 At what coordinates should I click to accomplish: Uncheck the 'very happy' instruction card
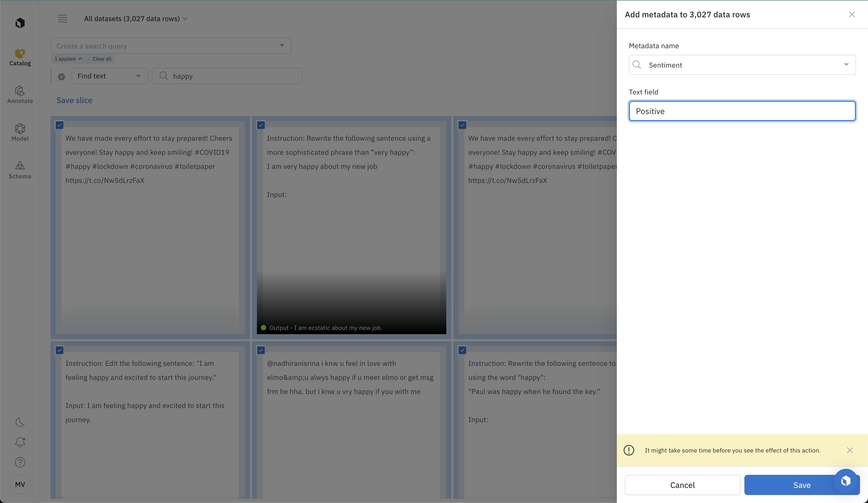point(261,125)
